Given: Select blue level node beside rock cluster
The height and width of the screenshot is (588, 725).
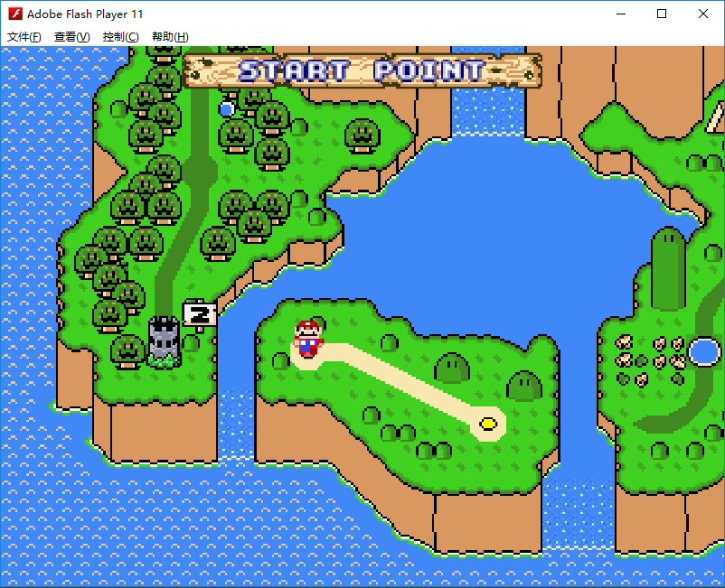Looking at the screenshot, I should (703, 351).
